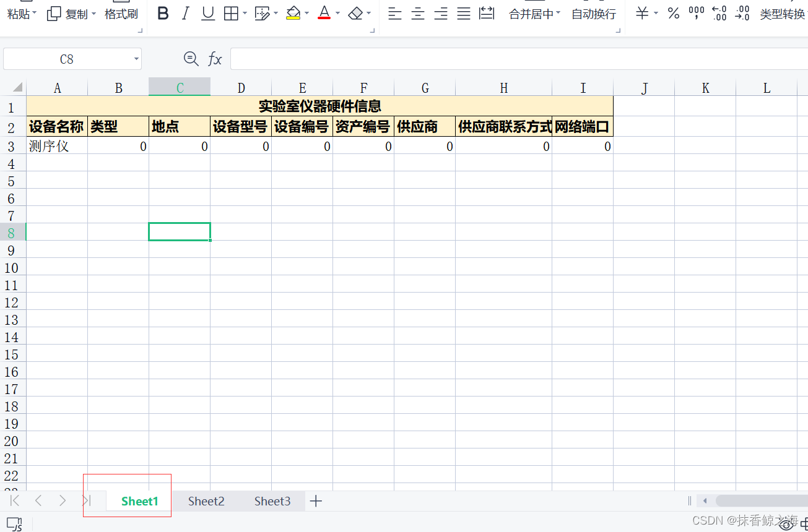Select row 8 header
Image resolution: width=808 pixels, height=532 pixels.
tap(13, 233)
